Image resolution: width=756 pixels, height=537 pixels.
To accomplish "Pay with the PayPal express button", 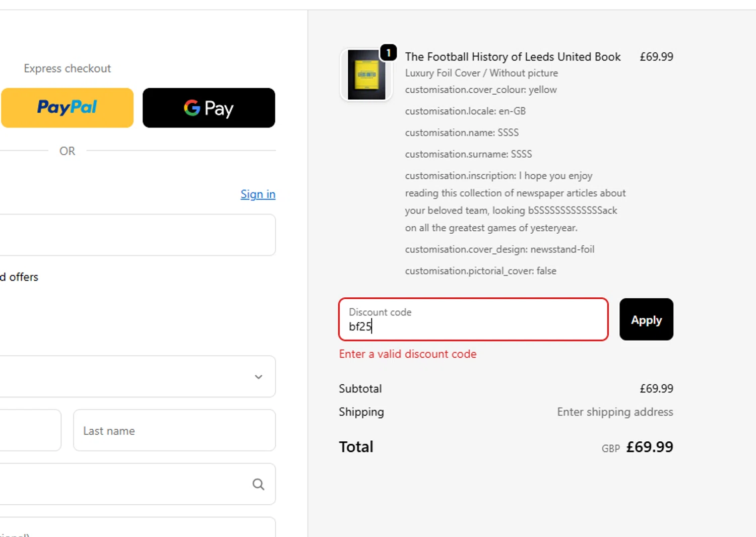I will pyautogui.click(x=67, y=108).
